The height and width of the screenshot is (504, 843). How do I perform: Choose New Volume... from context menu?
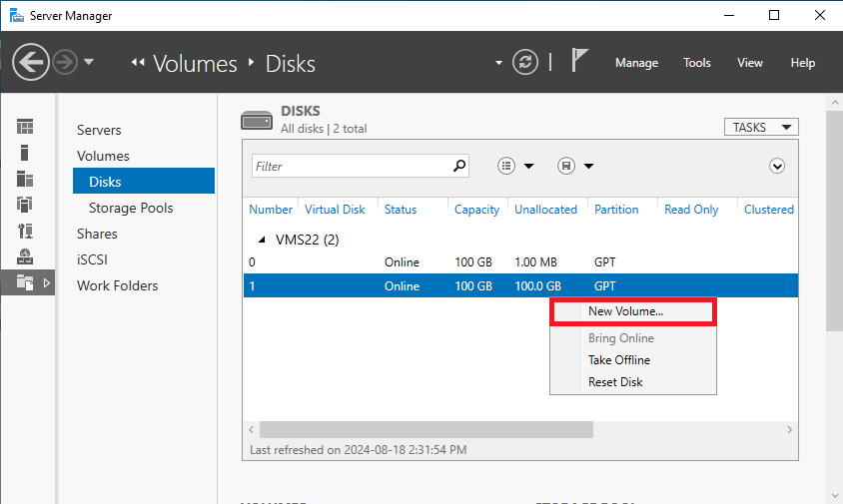coord(633,311)
